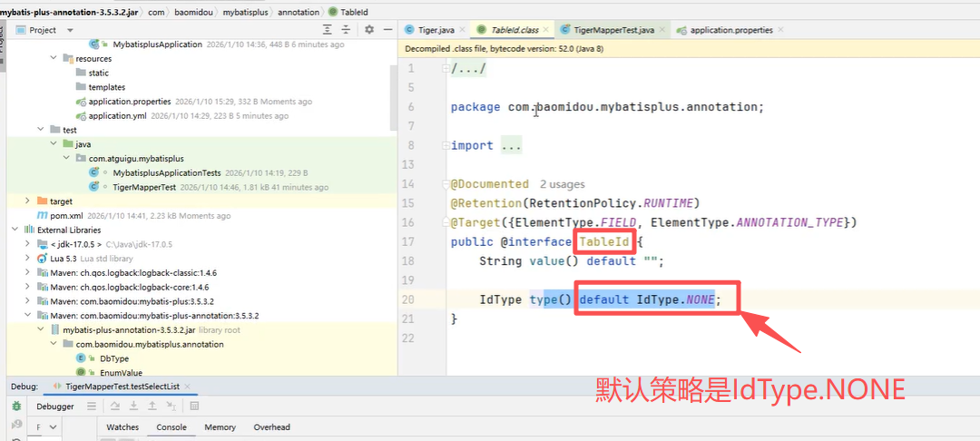Viewport: 980px width, 441px height.
Task: Close the Tiger.java editor tab
Action: [x=462, y=29]
